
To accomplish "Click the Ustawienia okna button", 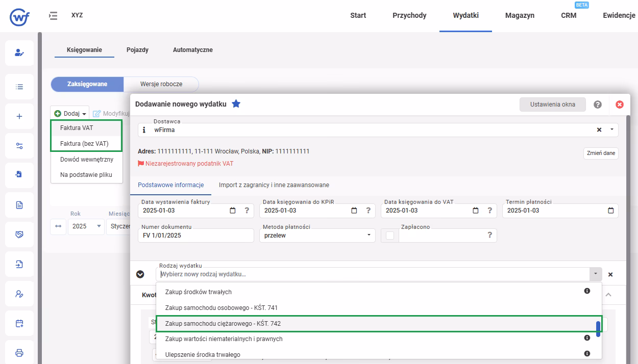I will pos(552,105).
